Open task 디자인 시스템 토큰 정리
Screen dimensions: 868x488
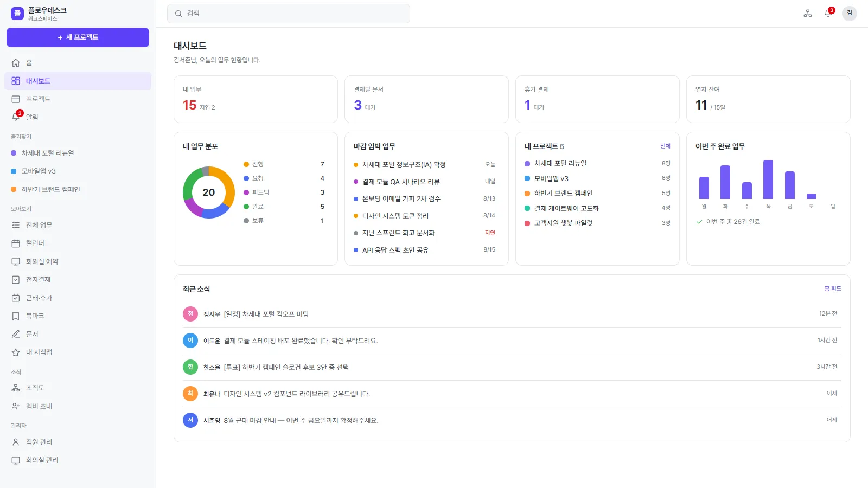[x=424, y=216]
